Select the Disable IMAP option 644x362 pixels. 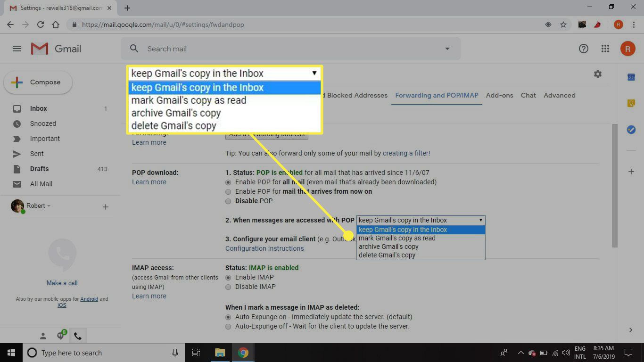pos(228,287)
